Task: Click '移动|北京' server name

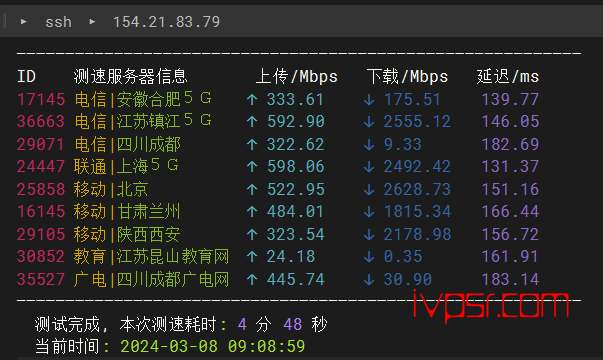Action: [111, 189]
